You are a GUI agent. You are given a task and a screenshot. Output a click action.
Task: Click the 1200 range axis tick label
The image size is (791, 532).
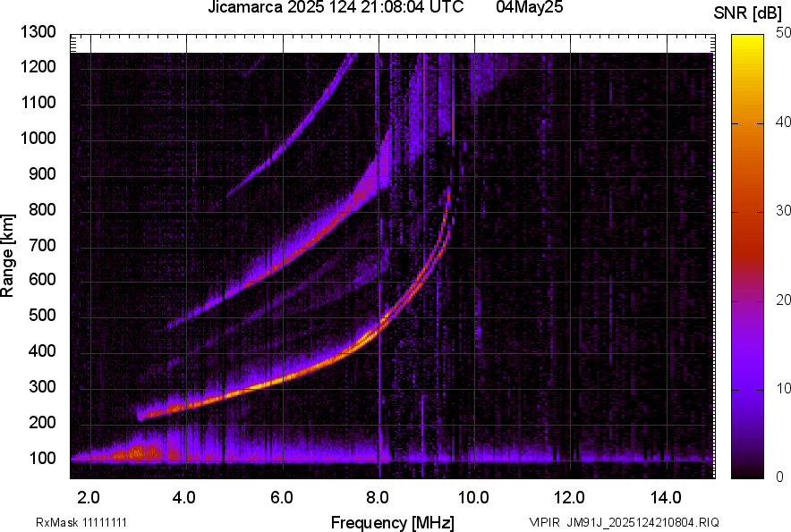pyautogui.click(x=38, y=66)
